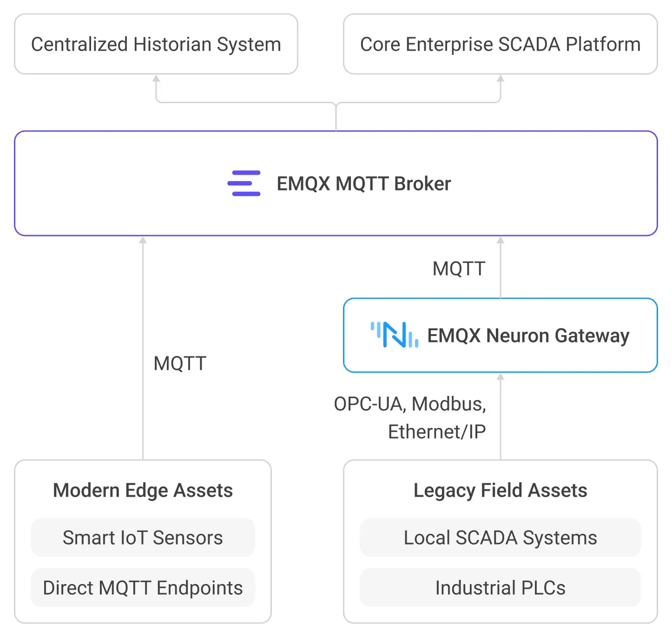Click the arrowhead pointing into SCADA Platform
Viewport: 672px width, 637px height.
[501, 79]
